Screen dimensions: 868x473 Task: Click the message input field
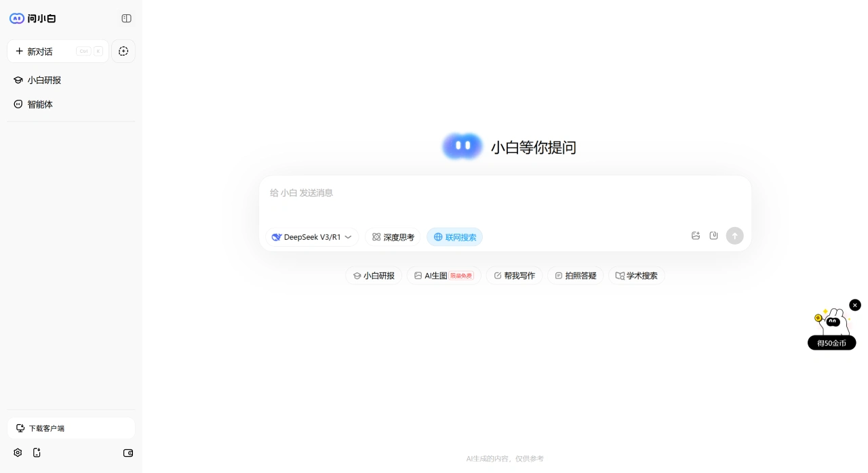[x=505, y=193]
